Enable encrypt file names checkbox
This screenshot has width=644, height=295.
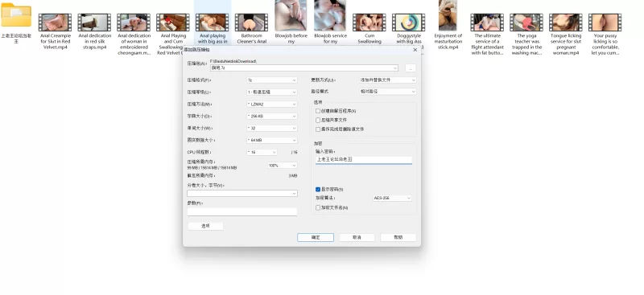(318, 208)
